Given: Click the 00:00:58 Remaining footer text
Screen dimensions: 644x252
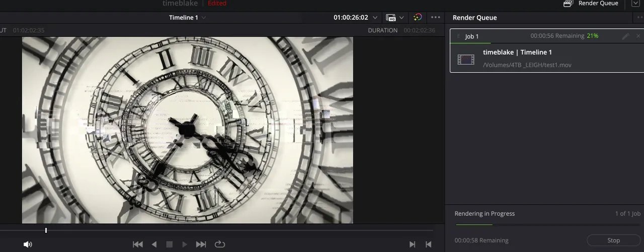Looking at the screenshot, I should (481, 240).
